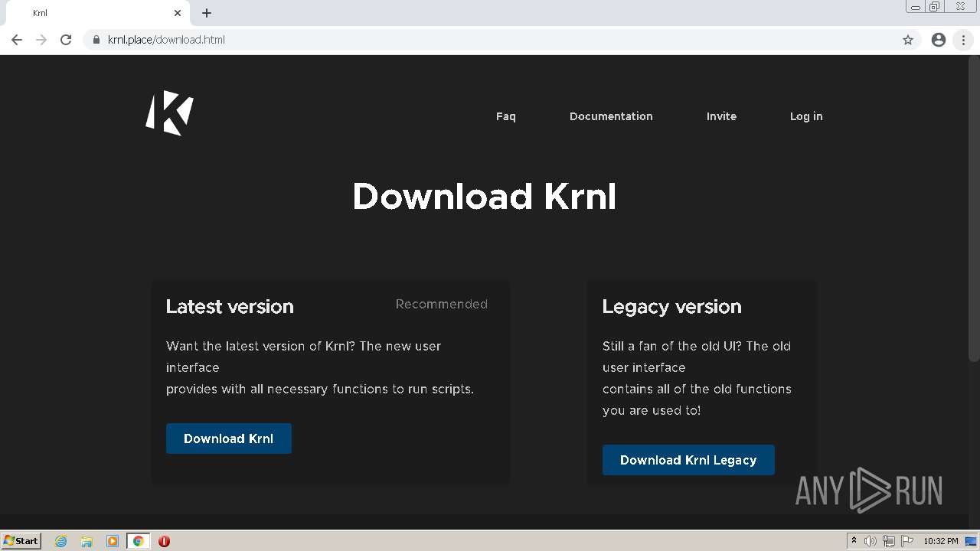Click the Log in link

(806, 116)
